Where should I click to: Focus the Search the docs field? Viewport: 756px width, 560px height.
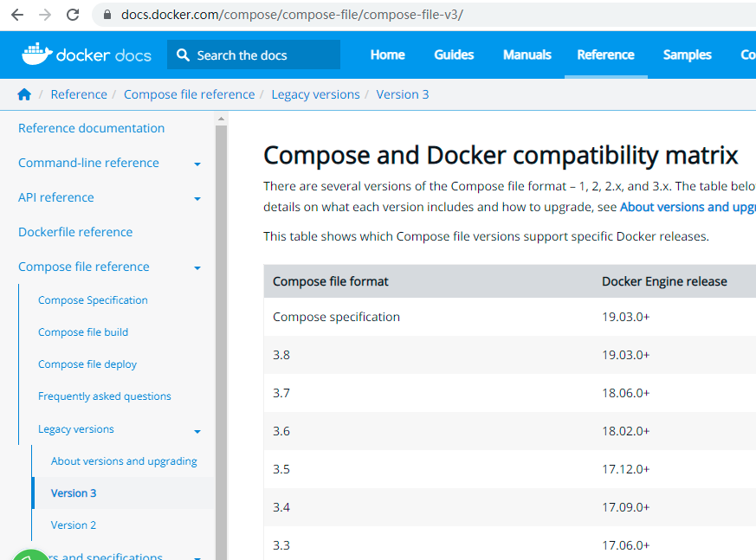pos(254,55)
